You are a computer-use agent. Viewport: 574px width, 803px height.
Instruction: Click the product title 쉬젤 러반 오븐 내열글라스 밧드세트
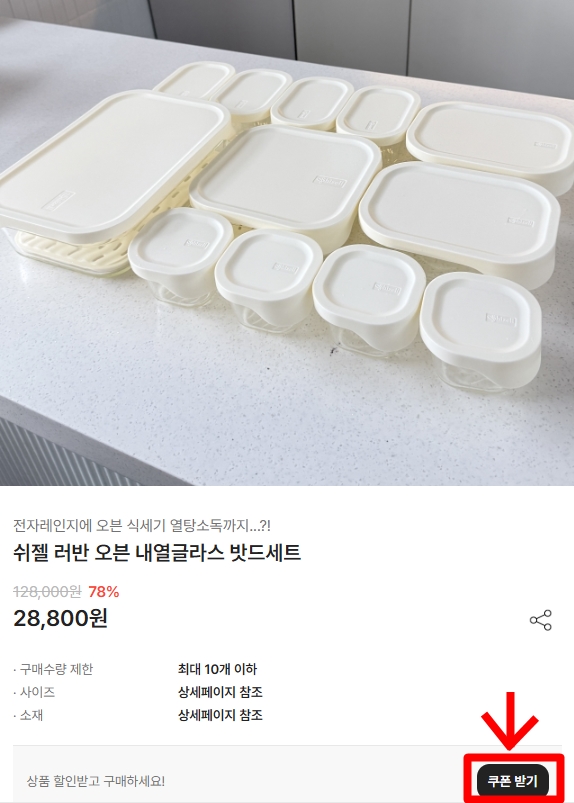coord(157,553)
